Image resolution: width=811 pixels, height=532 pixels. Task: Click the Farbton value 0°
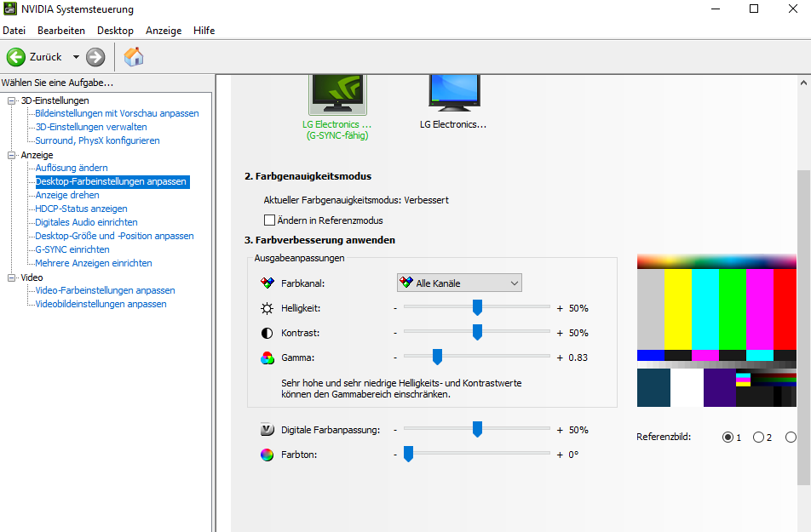[573, 455]
